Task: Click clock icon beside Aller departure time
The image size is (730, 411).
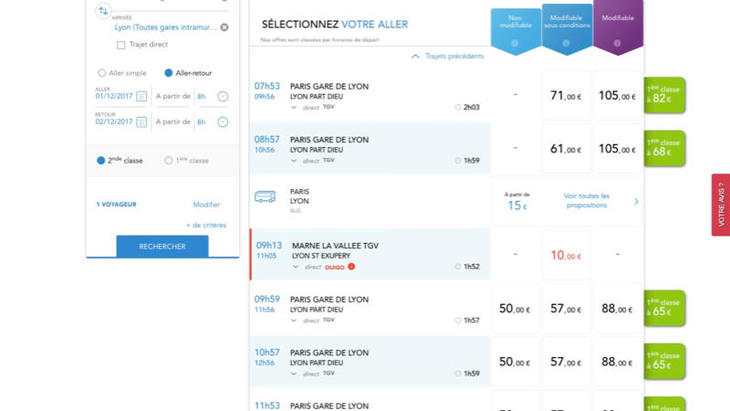Action: coord(222,97)
